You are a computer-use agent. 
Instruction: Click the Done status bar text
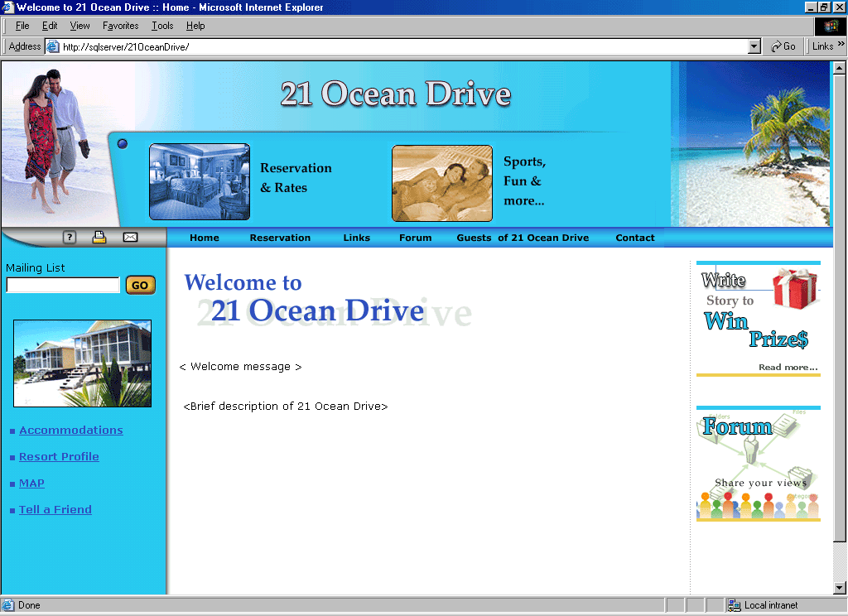pyautogui.click(x=29, y=605)
